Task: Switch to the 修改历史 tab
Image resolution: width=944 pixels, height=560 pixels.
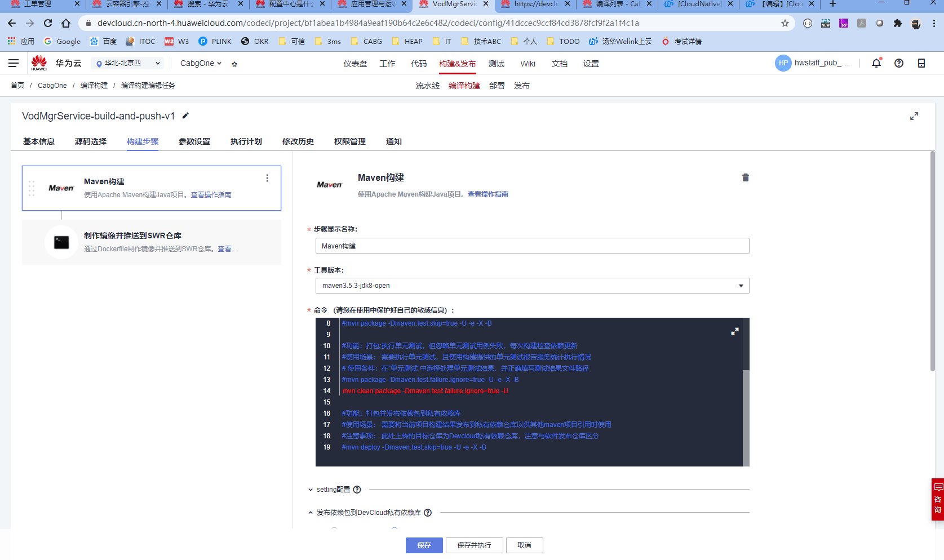Action: pyautogui.click(x=298, y=141)
